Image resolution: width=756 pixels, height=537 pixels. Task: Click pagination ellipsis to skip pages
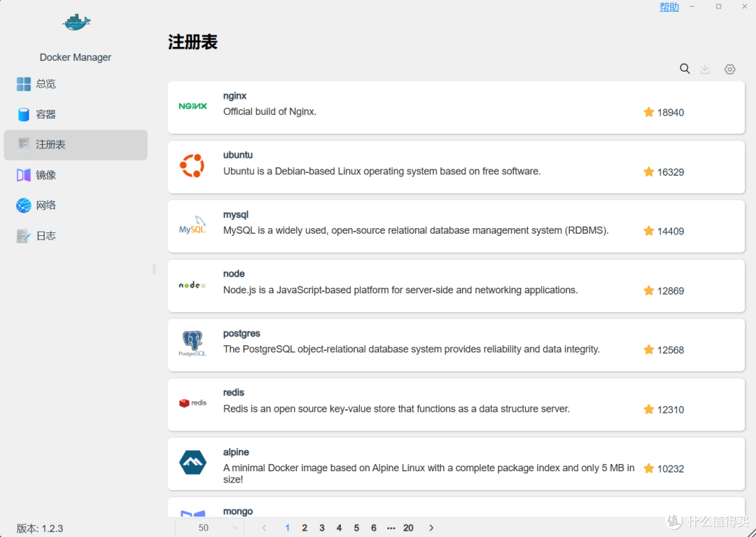click(391, 529)
